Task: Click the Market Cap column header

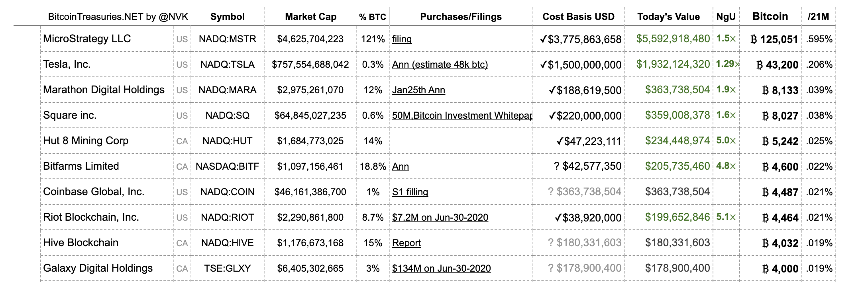Action: pyautogui.click(x=310, y=17)
